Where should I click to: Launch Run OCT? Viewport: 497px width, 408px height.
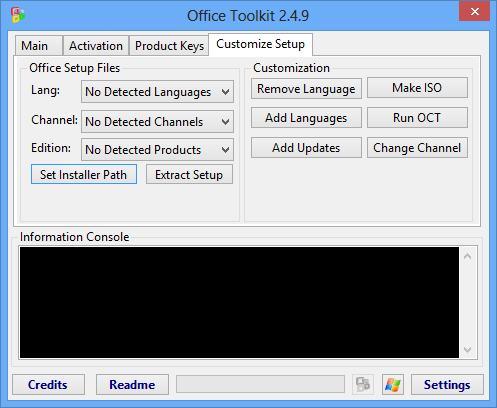417,118
